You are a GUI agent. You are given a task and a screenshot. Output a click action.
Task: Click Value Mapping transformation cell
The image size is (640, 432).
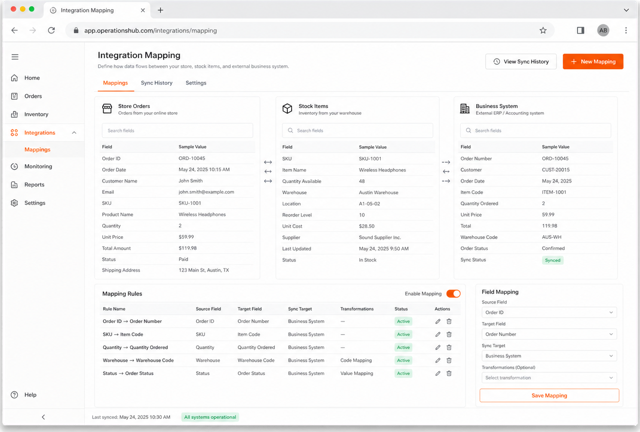point(357,374)
